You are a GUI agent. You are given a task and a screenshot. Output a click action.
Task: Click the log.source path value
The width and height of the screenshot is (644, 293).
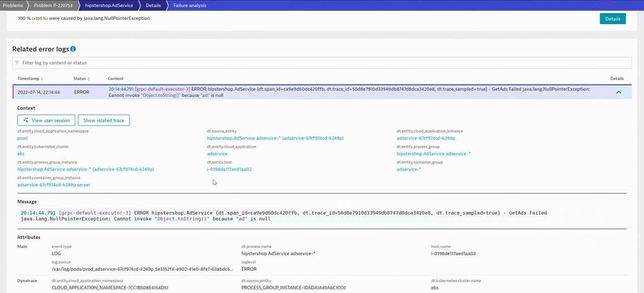click(142, 269)
